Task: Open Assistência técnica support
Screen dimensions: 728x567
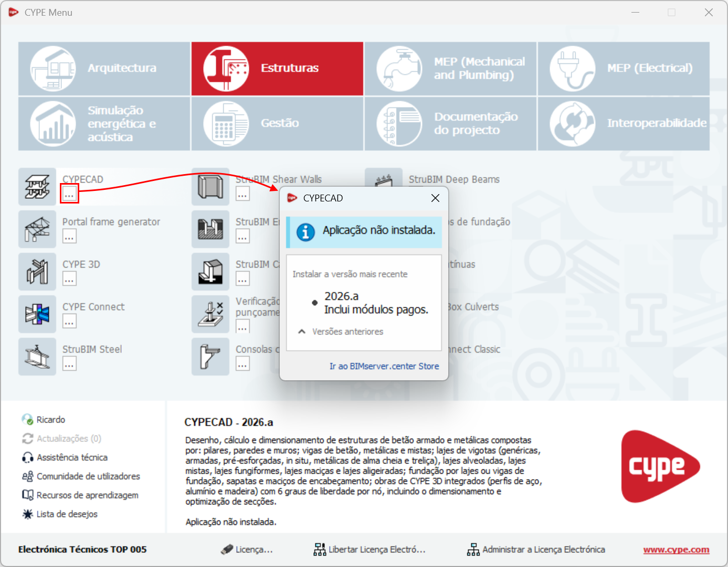Action: pos(72,457)
